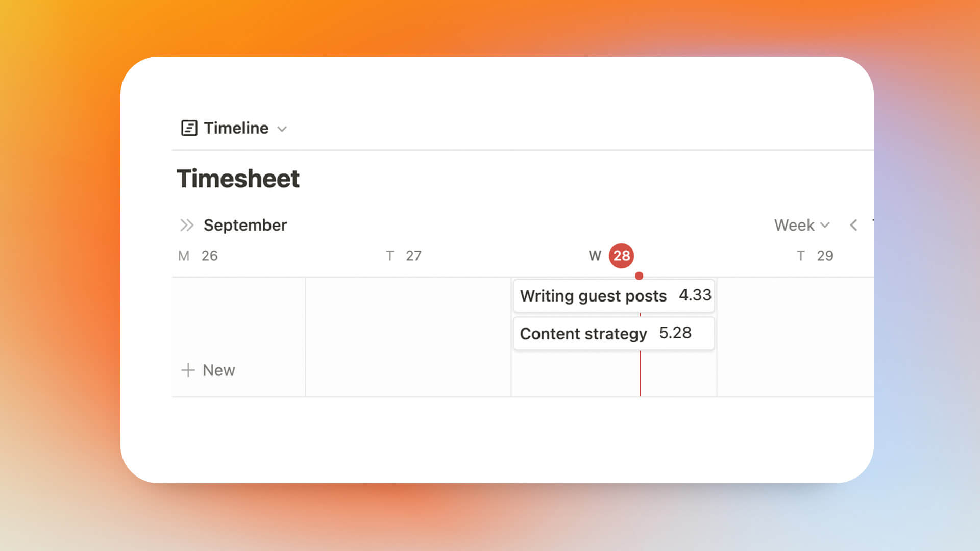980x551 pixels.
Task: Click the red today indicator dot
Action: [x=639, y=275]
